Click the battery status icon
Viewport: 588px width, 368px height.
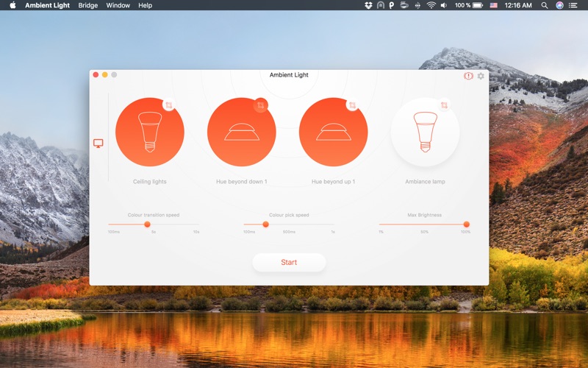(478, 5)
